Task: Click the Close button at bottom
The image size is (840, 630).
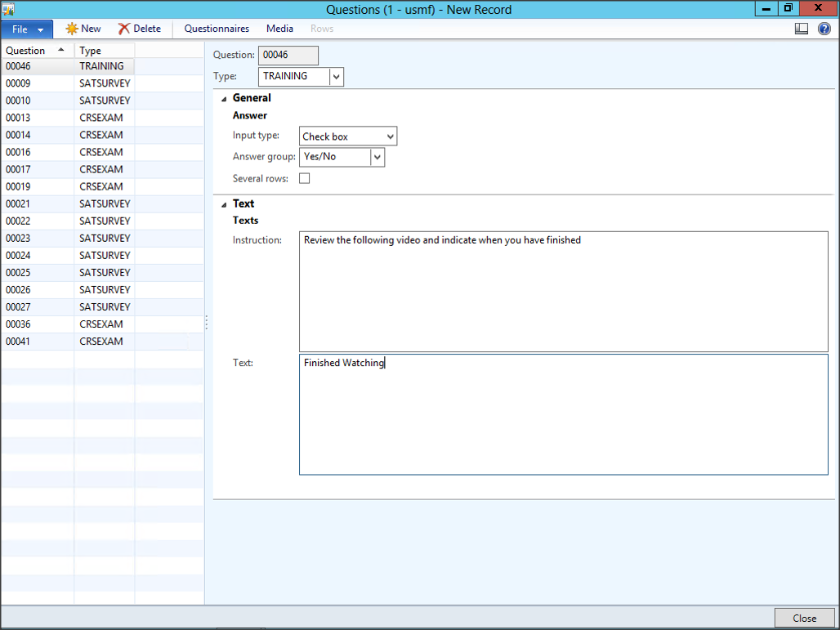Action: pyautogui.click(x=804, y=619)
